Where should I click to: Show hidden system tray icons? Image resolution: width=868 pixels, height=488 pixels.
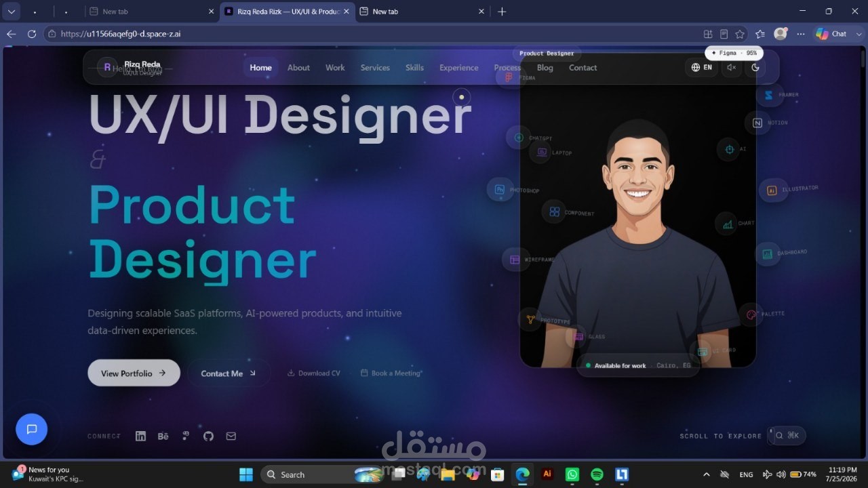coord(706,474)
